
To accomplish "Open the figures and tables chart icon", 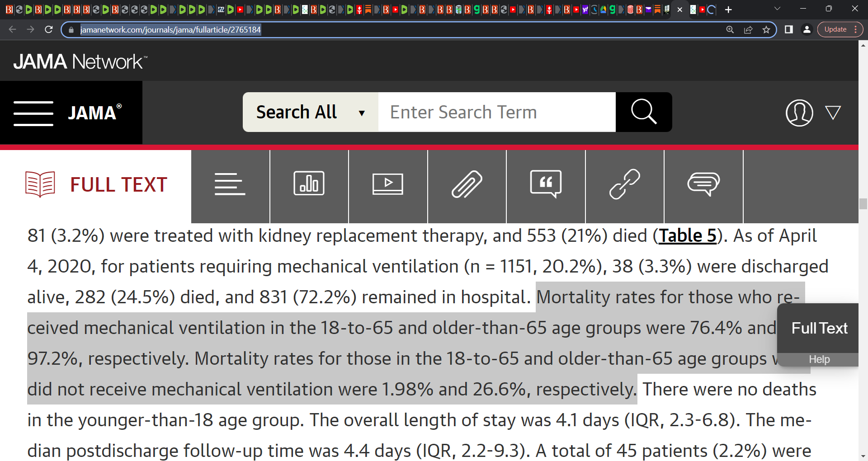I will 309,184.
